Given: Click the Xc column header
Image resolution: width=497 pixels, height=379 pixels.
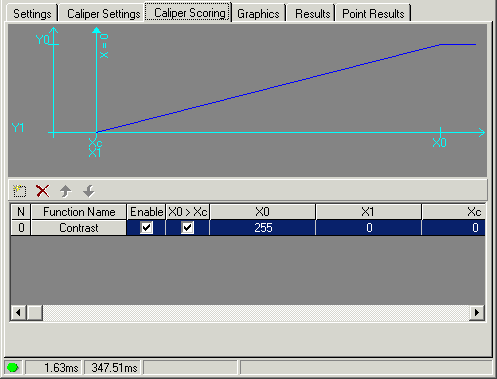Looking at the screenshot, I should click(x=454, y=212).
